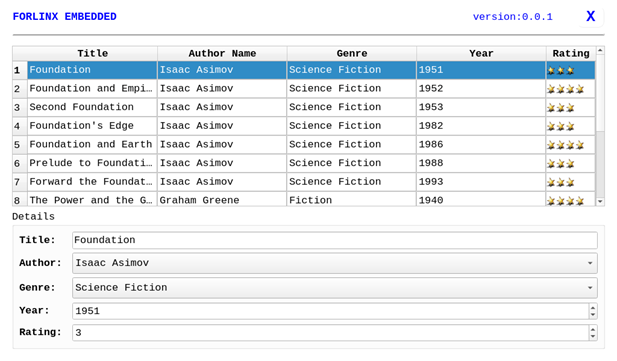Click the star rating of Foundation and Earth

click(571, 144)
